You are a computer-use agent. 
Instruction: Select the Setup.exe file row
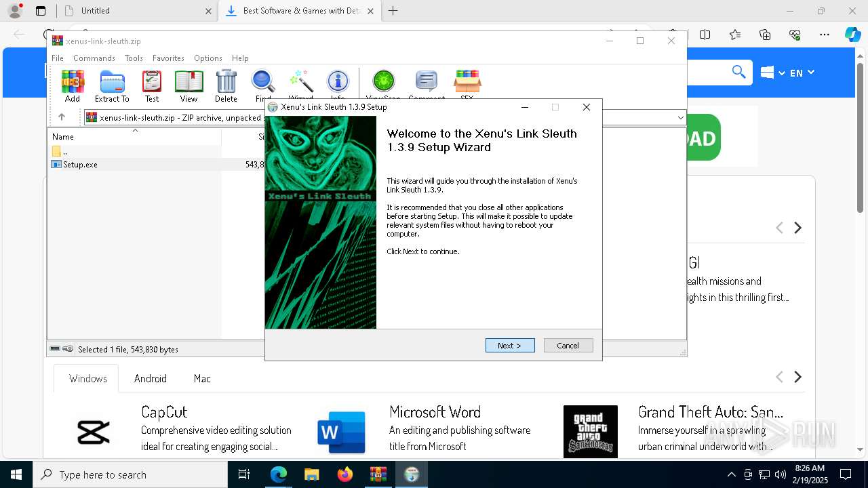tap(156, 165)
